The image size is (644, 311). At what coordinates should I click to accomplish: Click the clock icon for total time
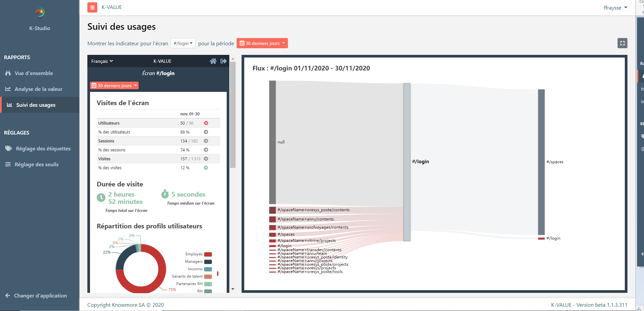point(101,198)
